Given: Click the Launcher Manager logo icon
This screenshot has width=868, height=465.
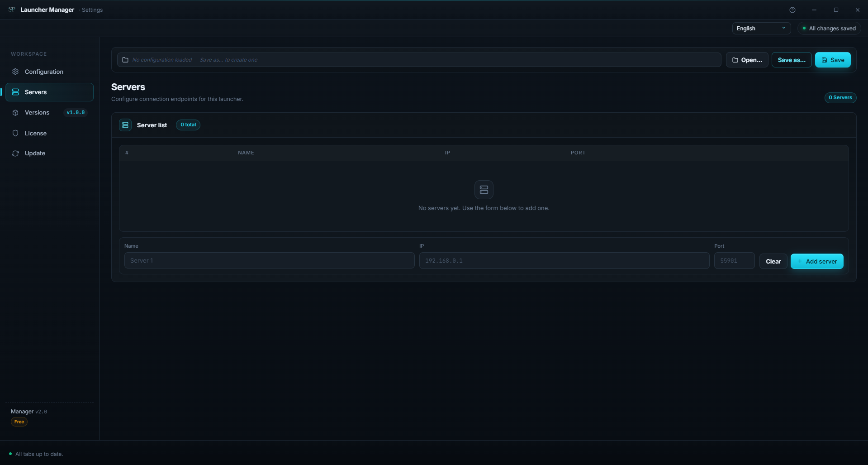Looking at the screenshot, I should tap(12, 10).
